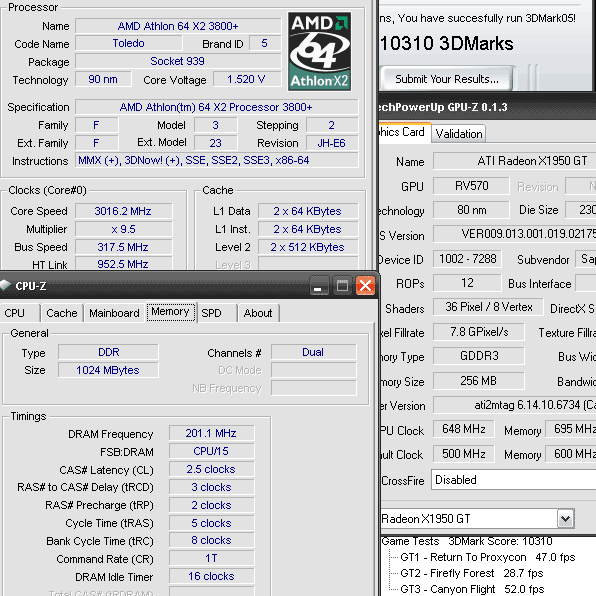
Task: Click the processor Name field AMD Athlon 64 X2 3800+
Action: tap(178, 26)
